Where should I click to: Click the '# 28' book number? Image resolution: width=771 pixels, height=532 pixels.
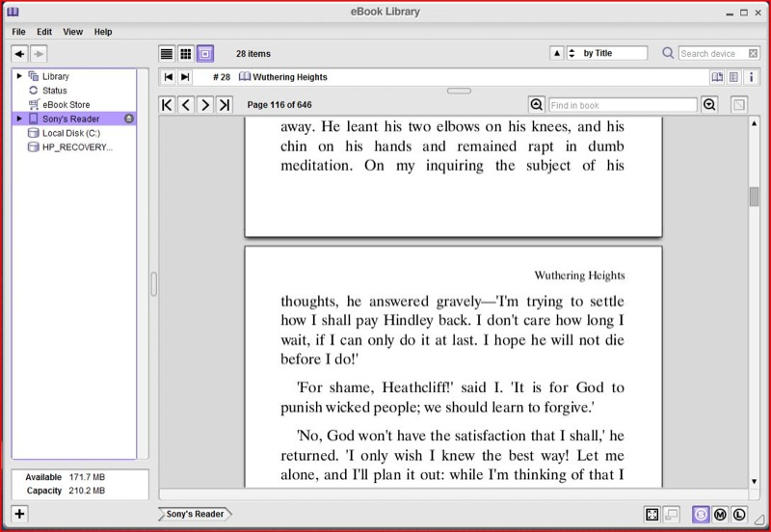click(x=222, y=77)
